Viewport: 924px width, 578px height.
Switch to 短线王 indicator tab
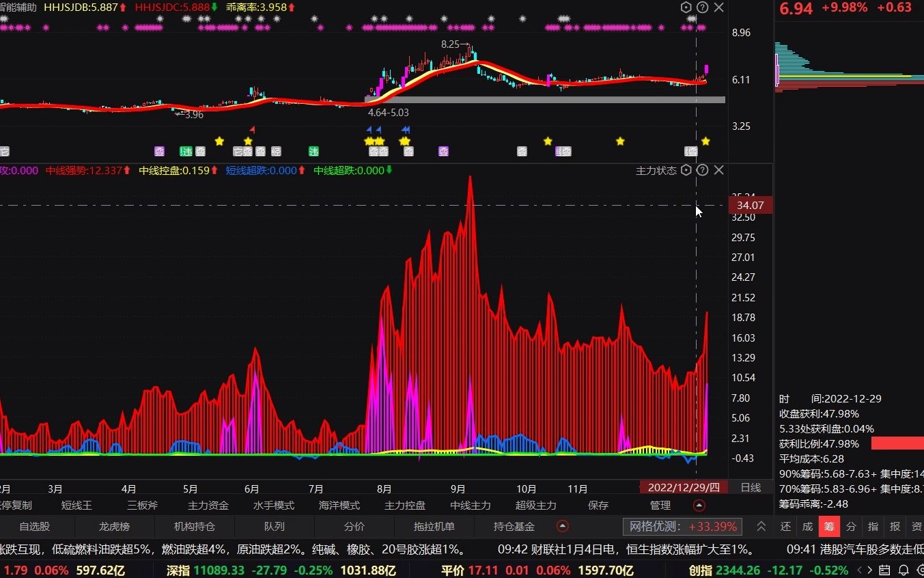[76, 506]
